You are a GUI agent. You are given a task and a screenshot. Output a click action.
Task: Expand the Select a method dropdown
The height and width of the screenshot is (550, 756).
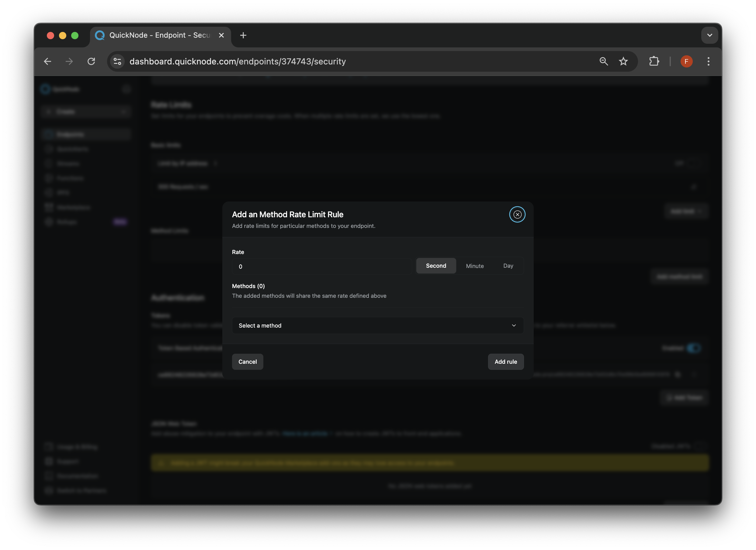(378, 325)
